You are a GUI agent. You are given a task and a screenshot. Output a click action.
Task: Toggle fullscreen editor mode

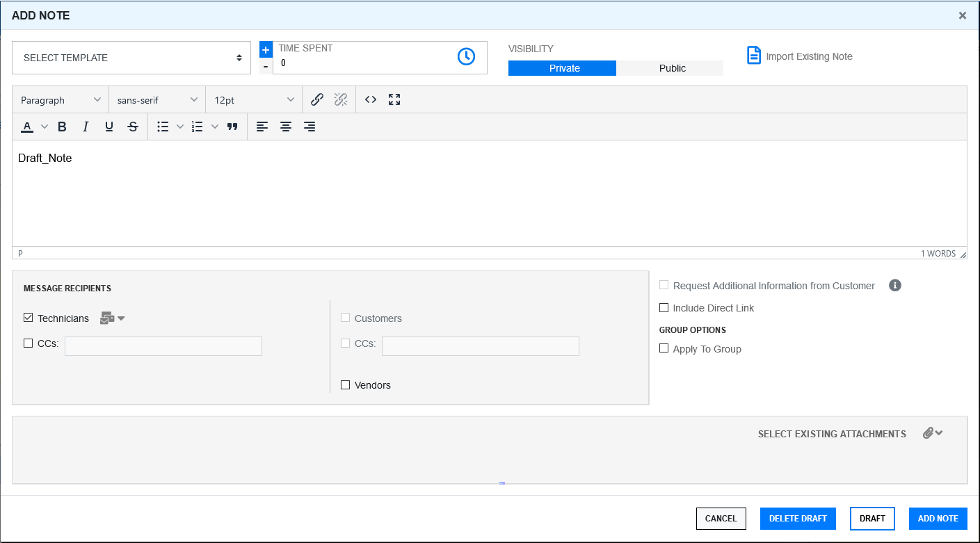(394, 99)
